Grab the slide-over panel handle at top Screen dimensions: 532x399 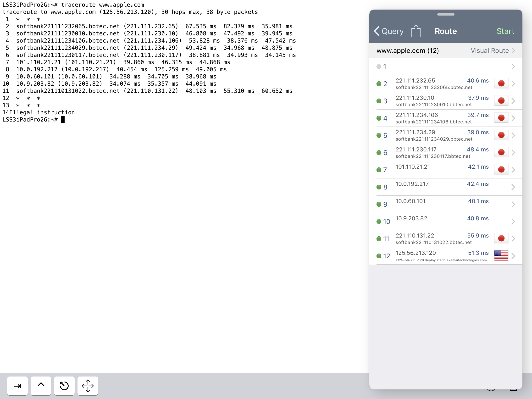pos(446,14)
